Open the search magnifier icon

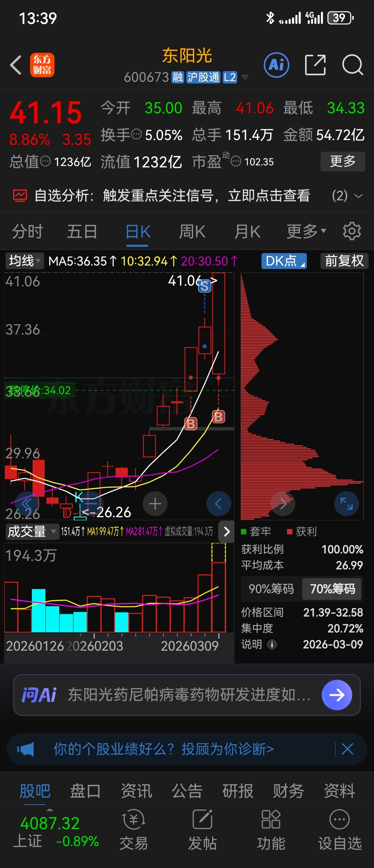352,65
